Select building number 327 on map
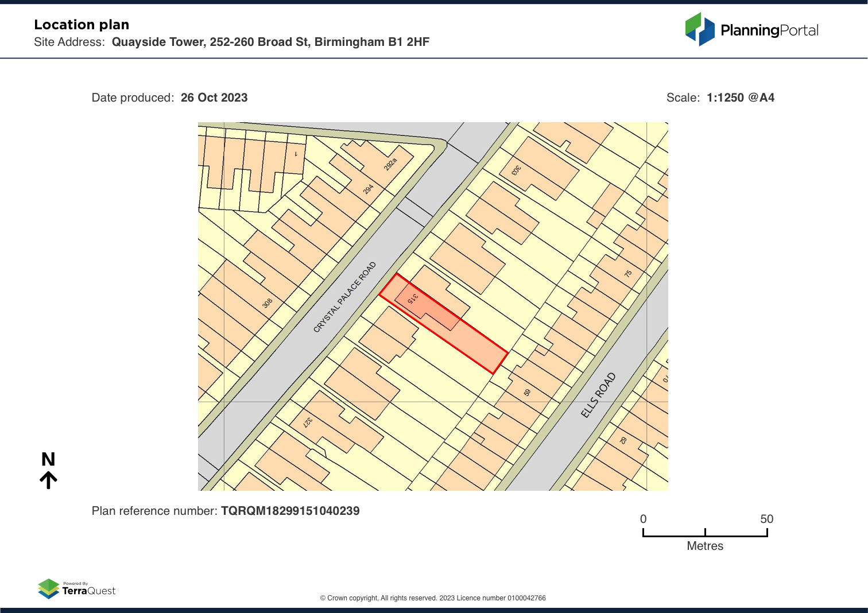The image size is (868, 613). (x=308, y=422)
